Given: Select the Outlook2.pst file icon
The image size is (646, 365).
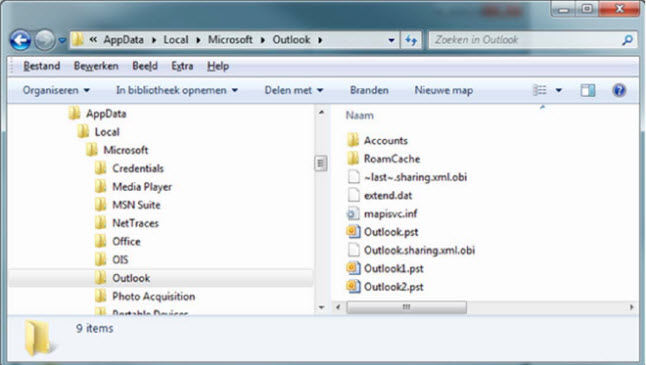Looking at the screenshot, I should coord(353,286).
